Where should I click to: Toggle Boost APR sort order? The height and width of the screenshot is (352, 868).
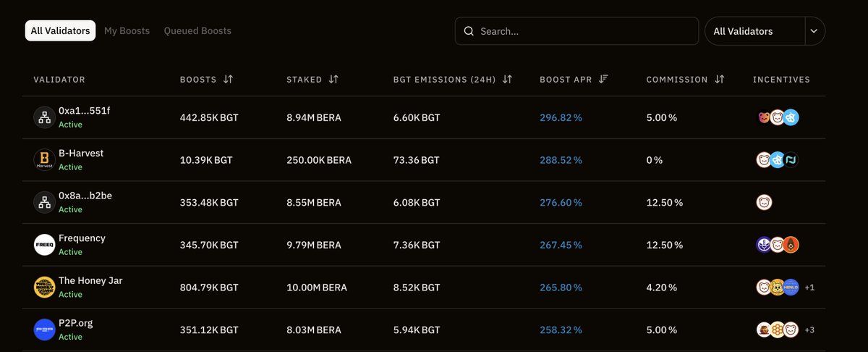click(603, 80)
